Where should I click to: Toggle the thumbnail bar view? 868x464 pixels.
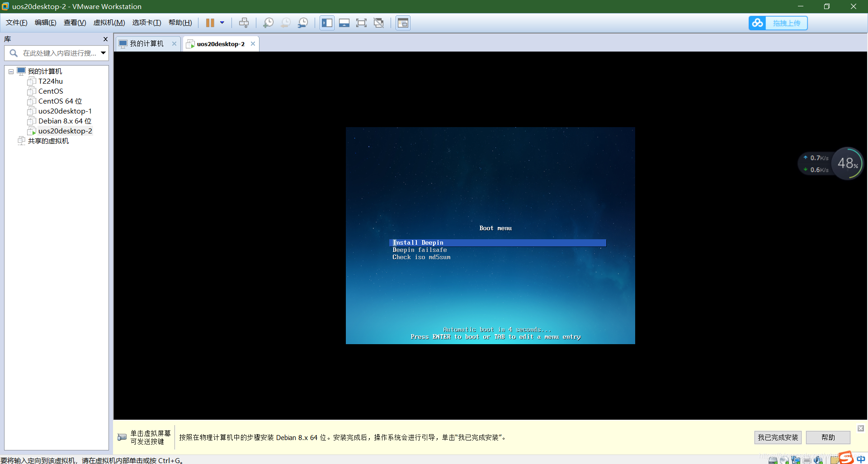coord(344,23)
